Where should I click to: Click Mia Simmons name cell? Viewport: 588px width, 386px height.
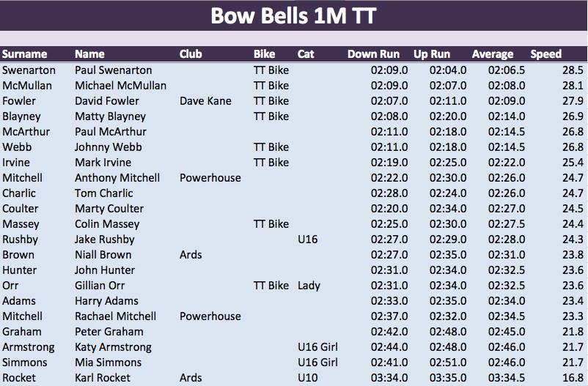(x=108, y=363)
